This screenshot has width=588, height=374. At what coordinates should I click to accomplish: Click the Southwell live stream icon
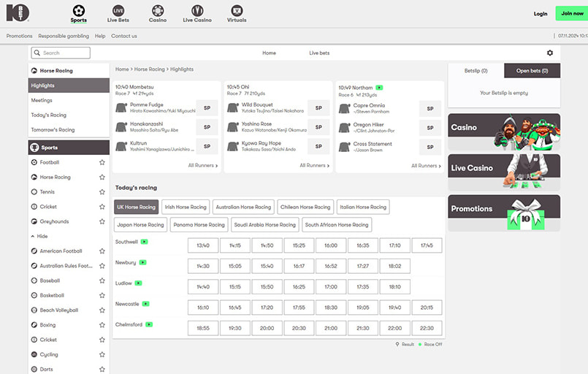[145, 241]
